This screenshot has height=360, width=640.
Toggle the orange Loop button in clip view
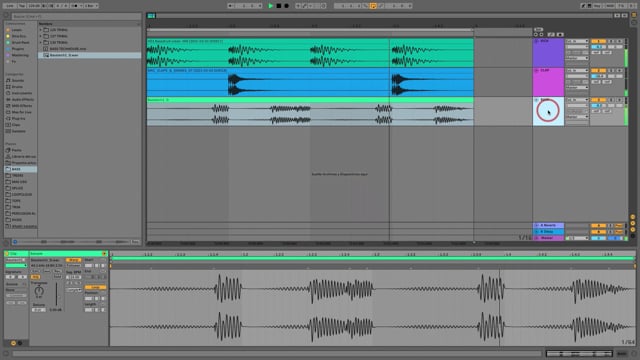(x=96, y=287)
